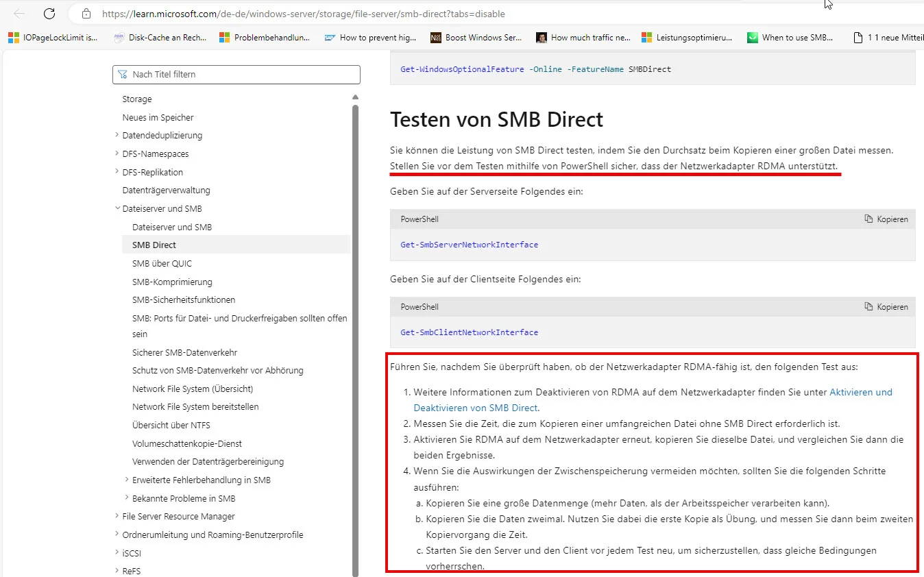Open the IOPageLockLimit bookmark
The image size is (924, 577).
52,38
